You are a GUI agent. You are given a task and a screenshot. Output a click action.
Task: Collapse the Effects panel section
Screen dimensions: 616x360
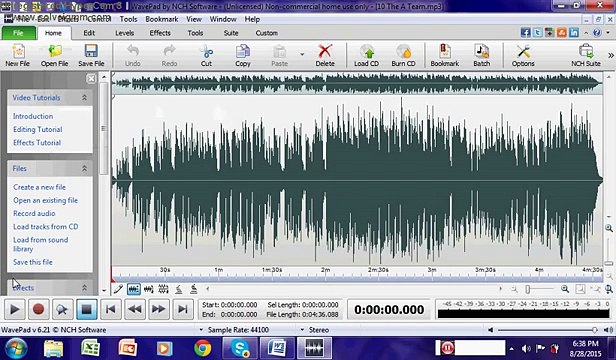[x=84, y=288]
